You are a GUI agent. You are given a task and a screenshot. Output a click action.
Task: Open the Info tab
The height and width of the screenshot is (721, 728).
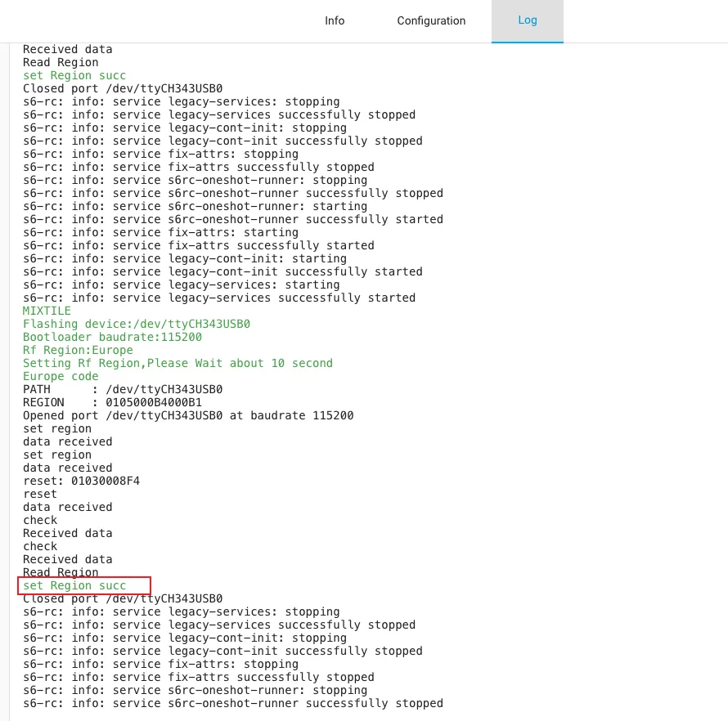click(x=335, y=21)
